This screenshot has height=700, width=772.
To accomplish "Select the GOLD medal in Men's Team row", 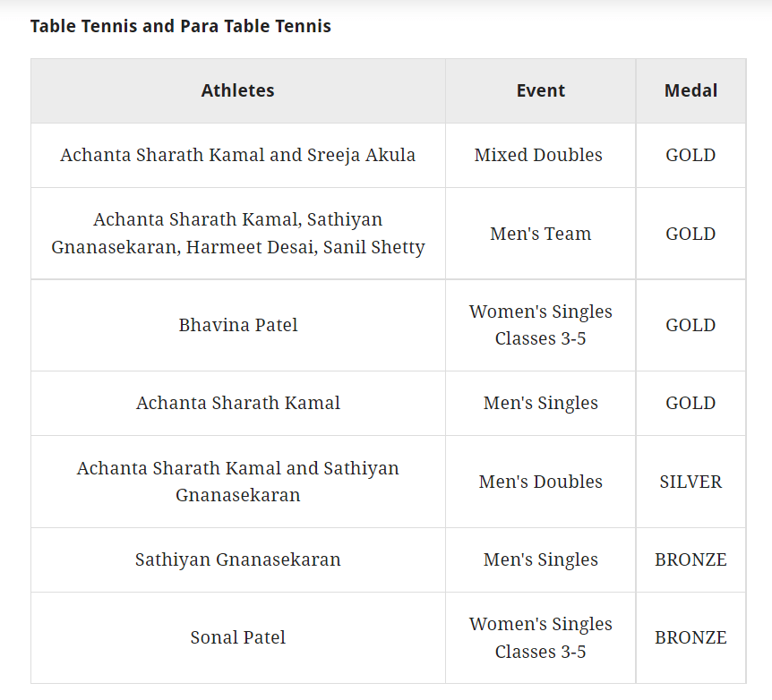I will [691, 234].
